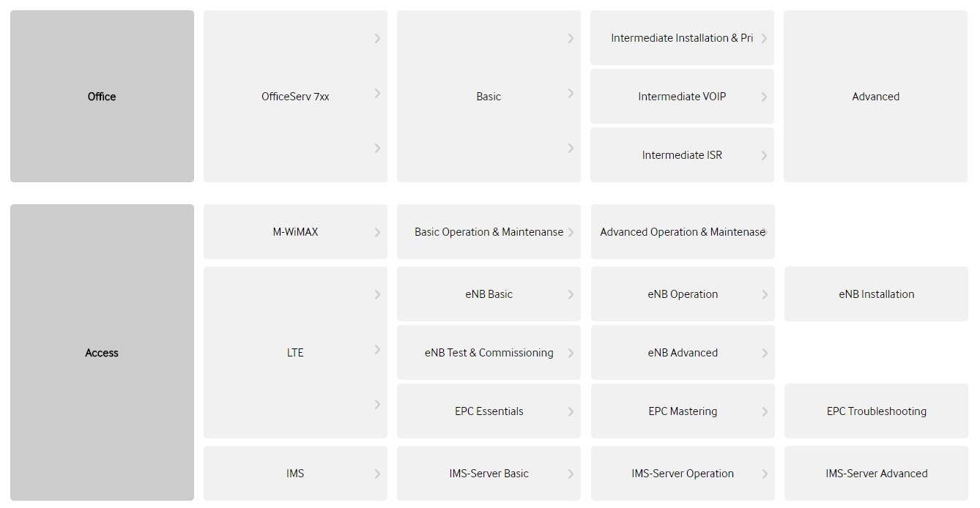Choose the EPC Troubleshooting course
The width and height of the screenshot is (980, 508).
(876, 411)
